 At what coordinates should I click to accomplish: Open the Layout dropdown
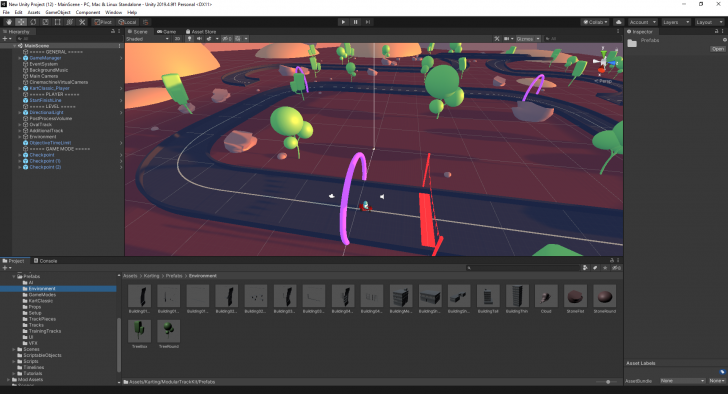709,22
